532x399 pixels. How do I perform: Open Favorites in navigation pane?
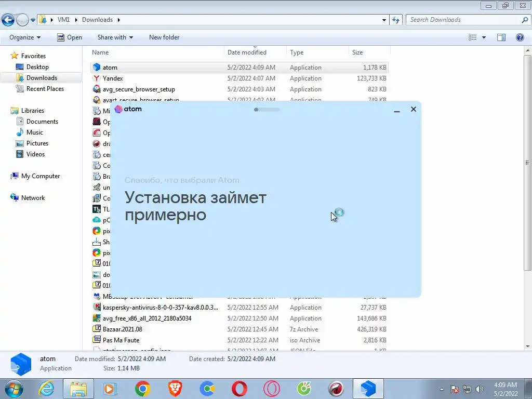tap(33, 56)
